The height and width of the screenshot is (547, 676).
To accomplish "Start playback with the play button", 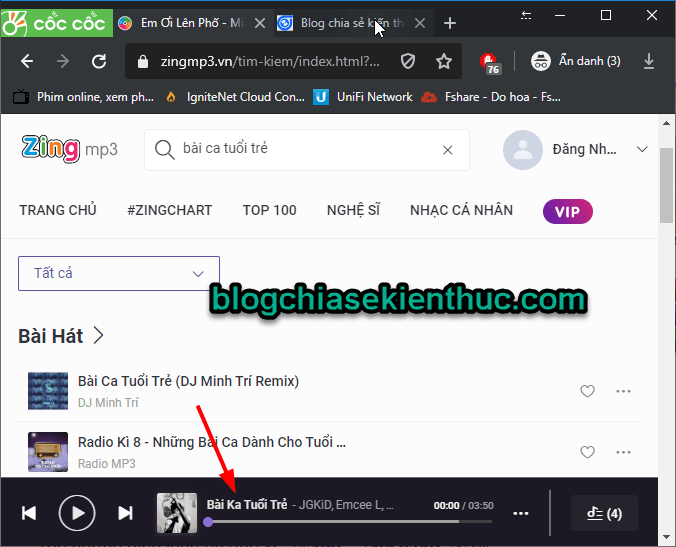I will (x=77, y=513).
